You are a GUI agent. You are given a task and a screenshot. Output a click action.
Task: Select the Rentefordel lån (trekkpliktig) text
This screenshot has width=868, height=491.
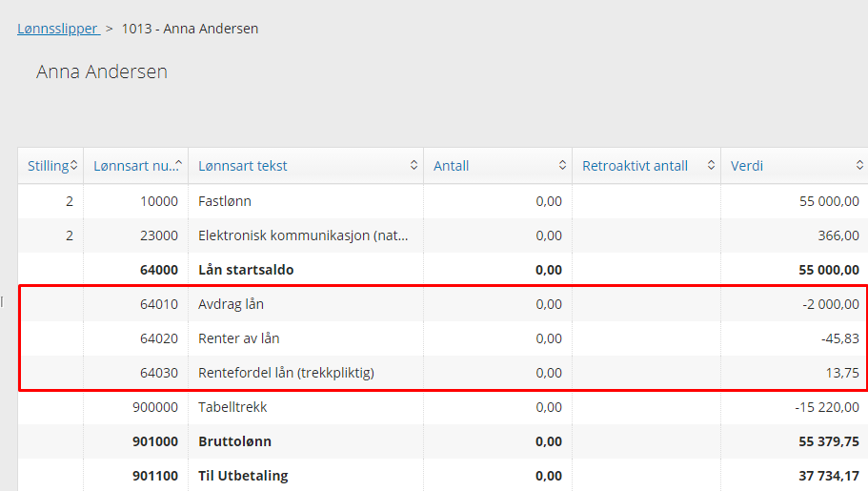click(286, 373)
